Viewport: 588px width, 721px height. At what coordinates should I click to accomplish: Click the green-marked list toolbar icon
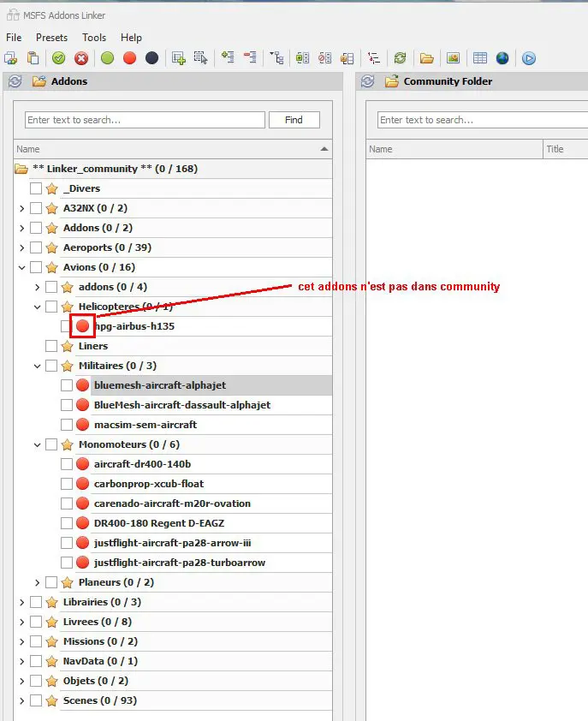(x=302, y=58)
